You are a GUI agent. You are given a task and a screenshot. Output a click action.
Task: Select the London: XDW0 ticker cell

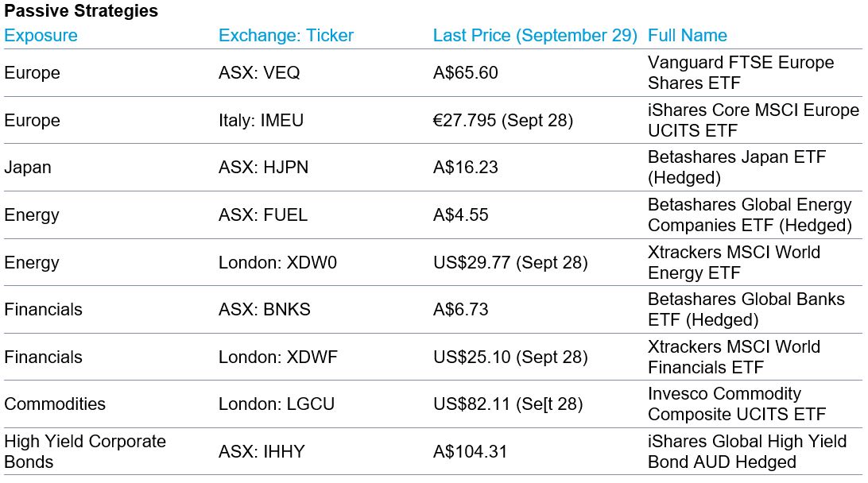click(x=278, y=262)
